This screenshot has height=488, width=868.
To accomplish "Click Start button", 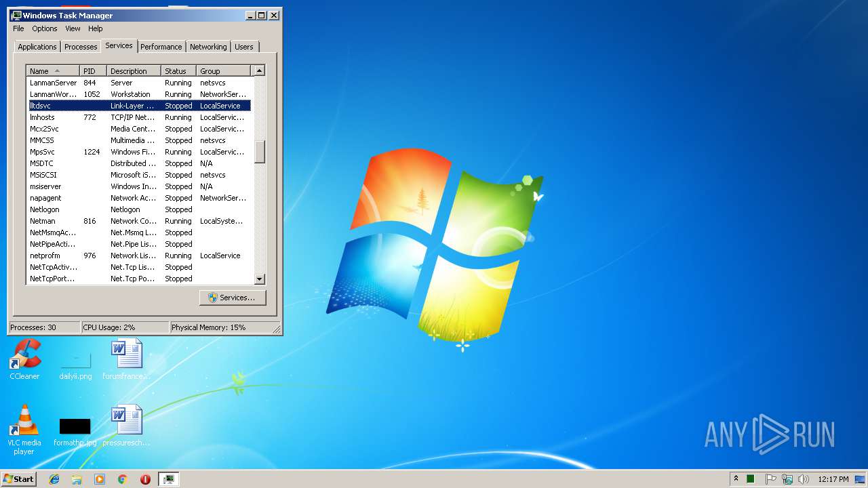I will (x=18, y=479).
